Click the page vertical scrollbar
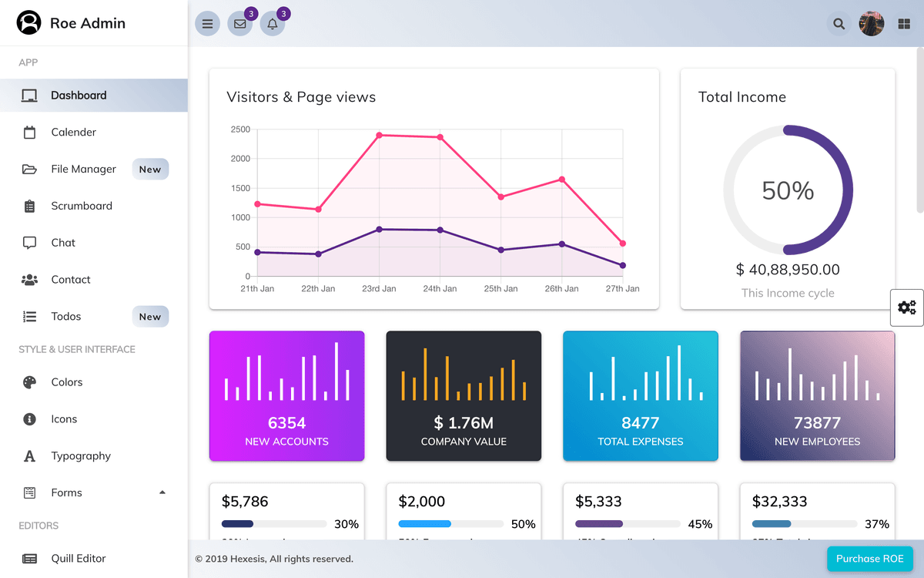This screenshot has width=924, height=578. (x=919, y=131)
